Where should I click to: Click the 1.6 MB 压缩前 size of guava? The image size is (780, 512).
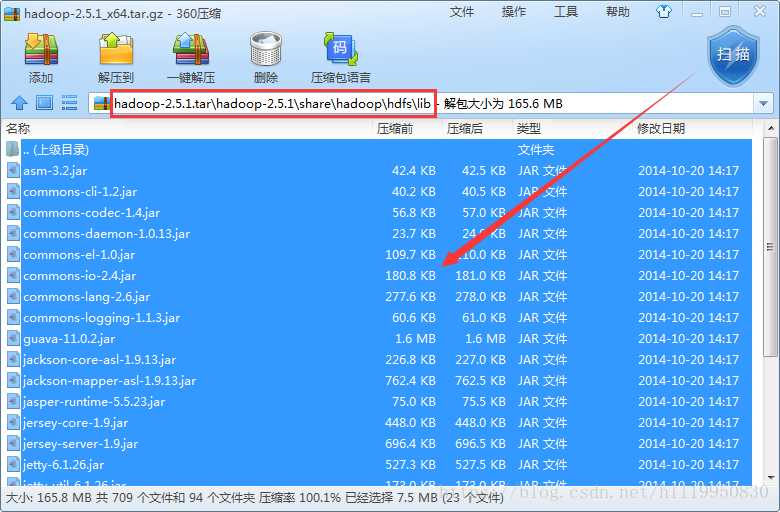(415, 338)
